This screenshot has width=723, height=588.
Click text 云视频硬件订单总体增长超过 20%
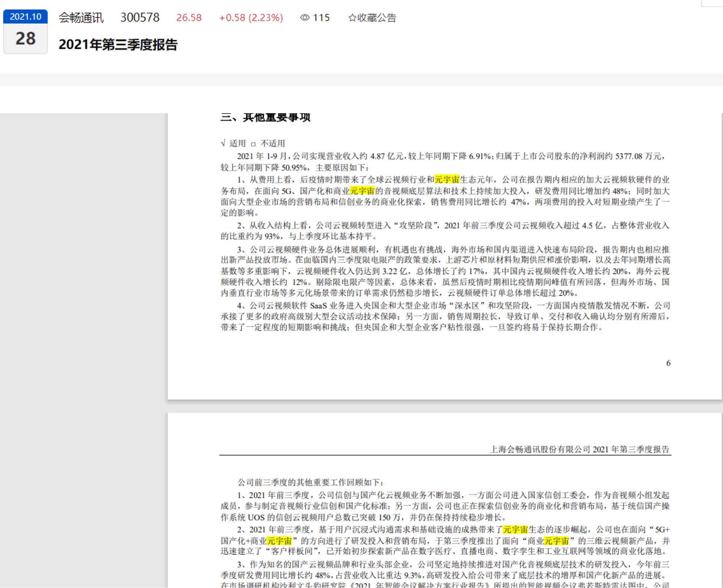[x=511, y=293]
